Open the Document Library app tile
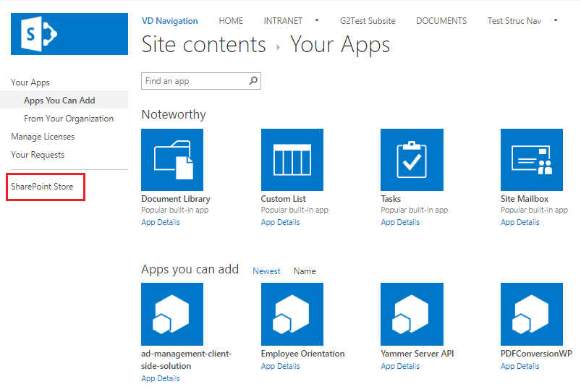The image size is (581, 392). (172, 160)
